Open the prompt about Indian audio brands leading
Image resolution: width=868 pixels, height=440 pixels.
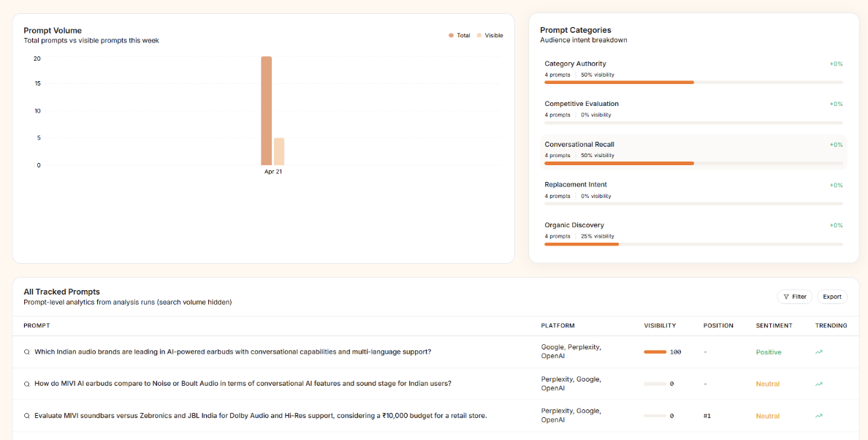(232, 352)
